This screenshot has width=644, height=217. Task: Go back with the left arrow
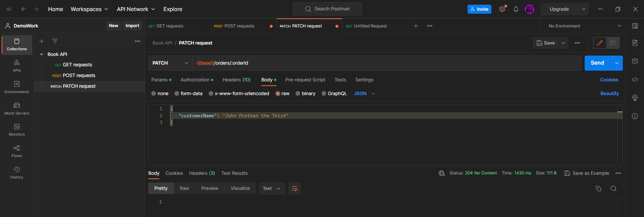coord(24,9)
